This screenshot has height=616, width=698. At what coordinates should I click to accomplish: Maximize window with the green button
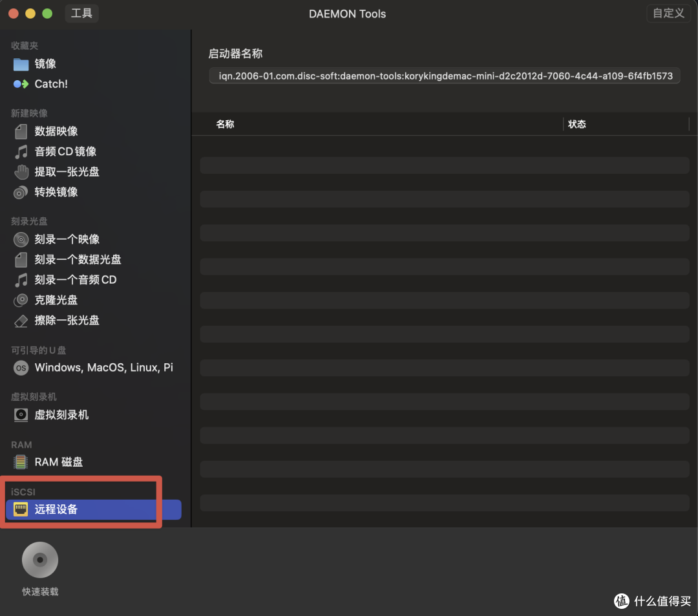tap(47, 14)
